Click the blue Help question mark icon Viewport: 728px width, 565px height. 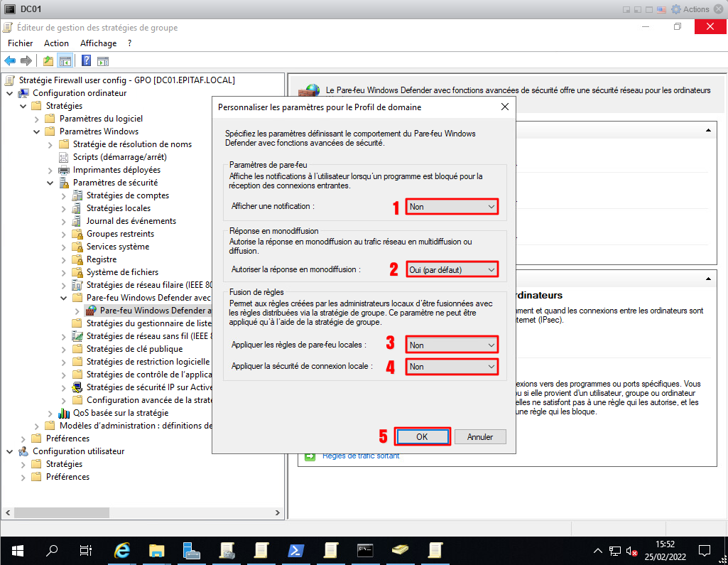(86, 60)
